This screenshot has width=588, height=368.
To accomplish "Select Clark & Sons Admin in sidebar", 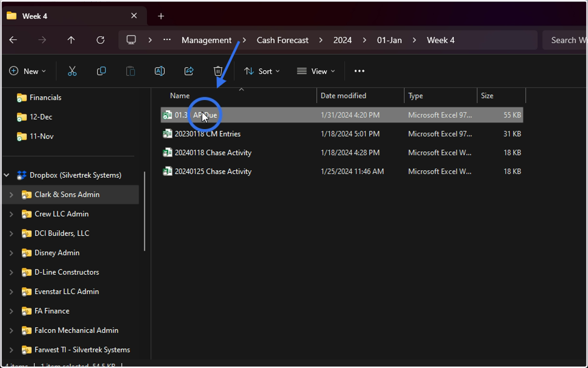I will [x=67, y=195].
